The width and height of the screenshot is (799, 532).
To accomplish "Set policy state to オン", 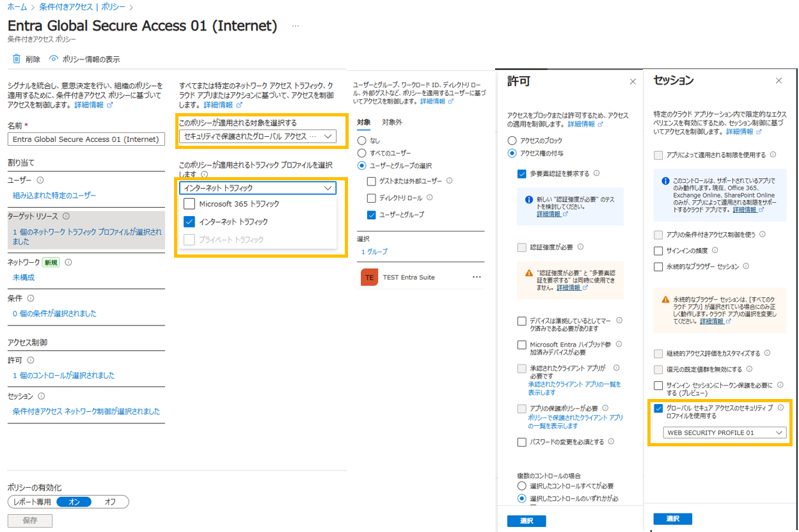I will [74, 502].
